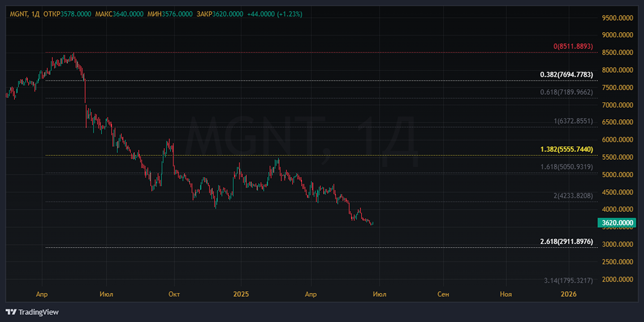Click the Окт time axis label
The height and width of the screenshot is (322, 644).
pos(174,294)
